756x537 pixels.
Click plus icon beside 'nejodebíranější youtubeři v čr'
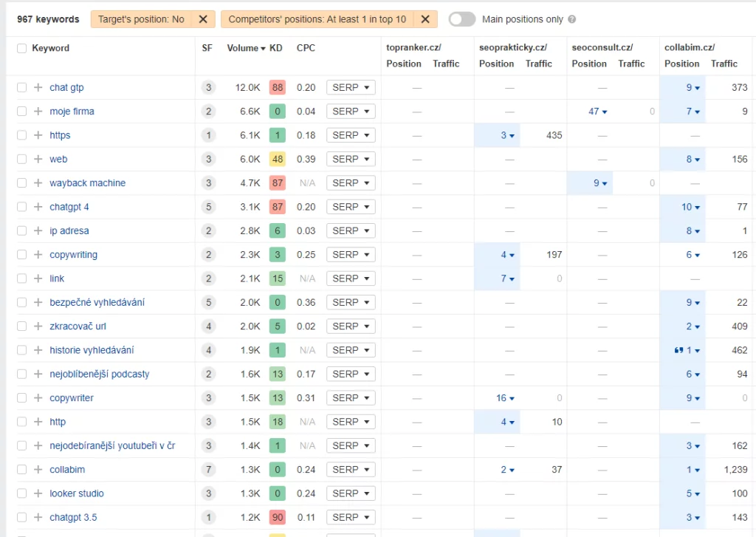coord(38,446)
